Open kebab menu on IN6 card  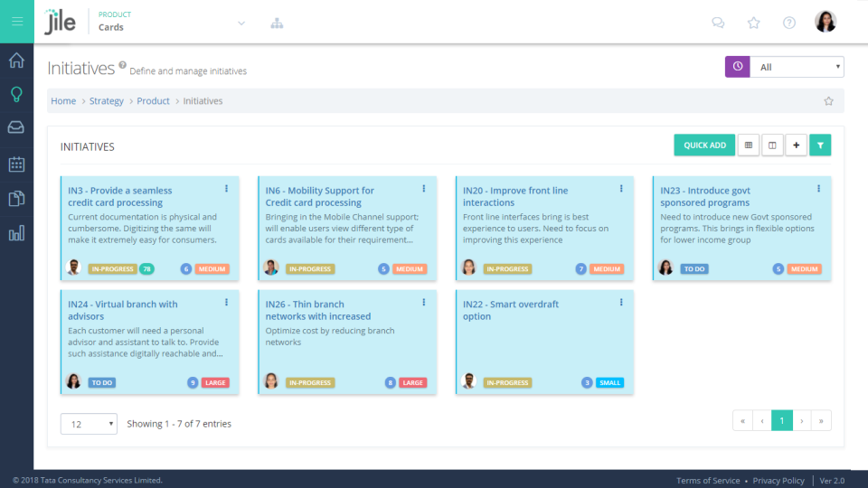click(424, 189)
